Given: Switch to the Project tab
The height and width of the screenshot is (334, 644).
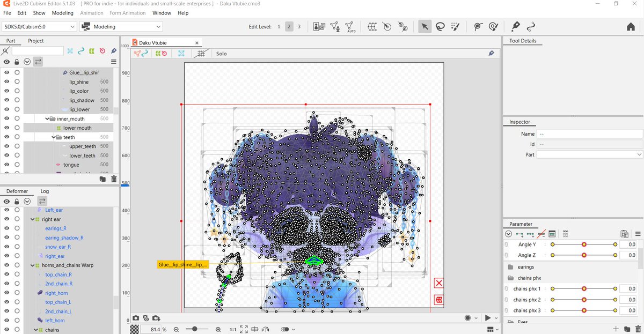Looking at the screenshot, I should pyautogui.click(x=36, y=41).
